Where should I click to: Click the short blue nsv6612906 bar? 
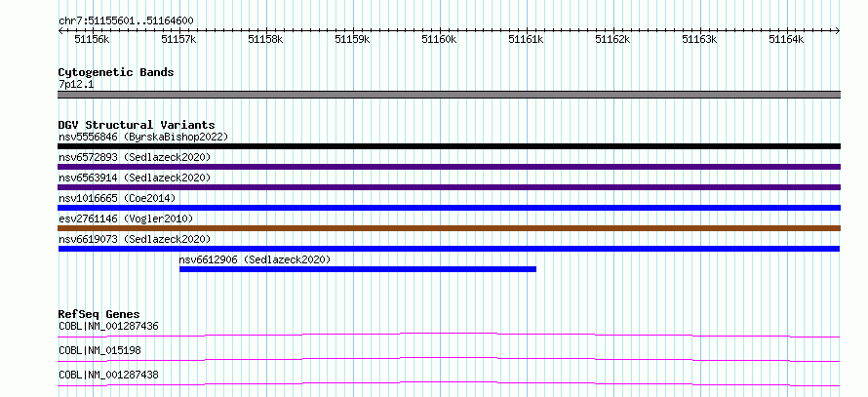[358, 269]
